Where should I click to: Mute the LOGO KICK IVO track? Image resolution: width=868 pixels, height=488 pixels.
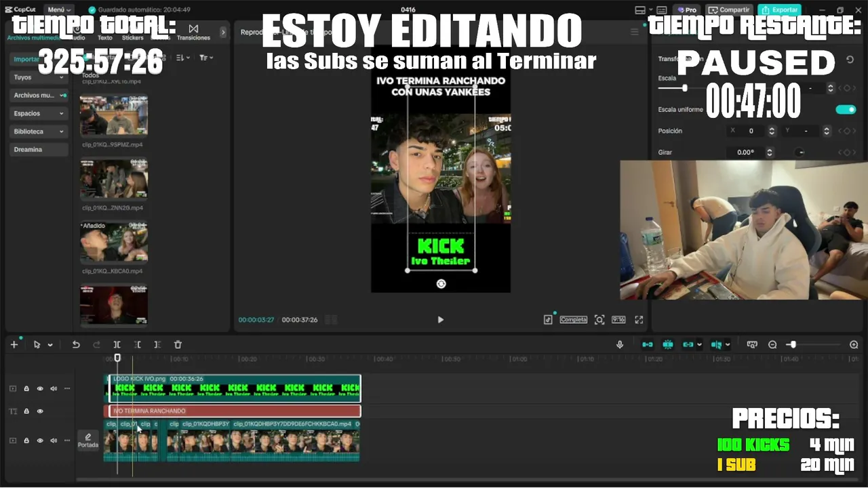(54, 389)
